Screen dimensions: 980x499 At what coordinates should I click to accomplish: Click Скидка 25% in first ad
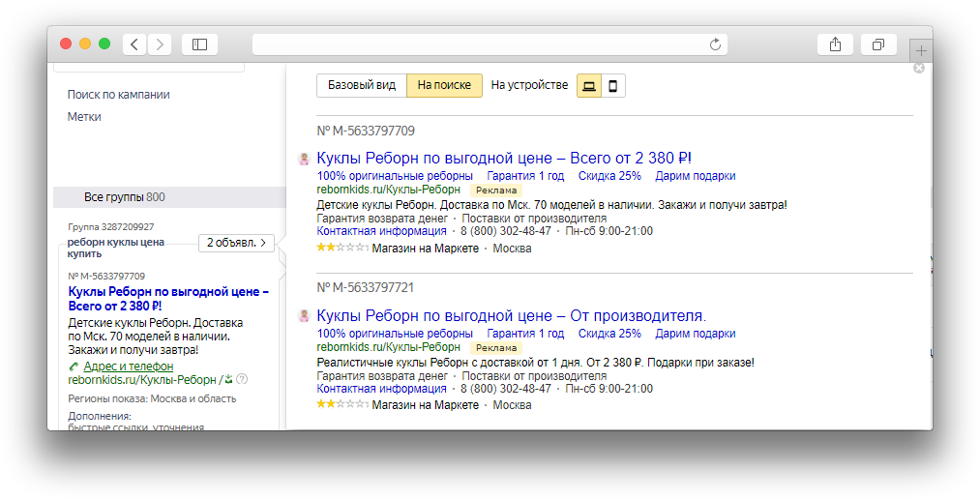(609, 176)
